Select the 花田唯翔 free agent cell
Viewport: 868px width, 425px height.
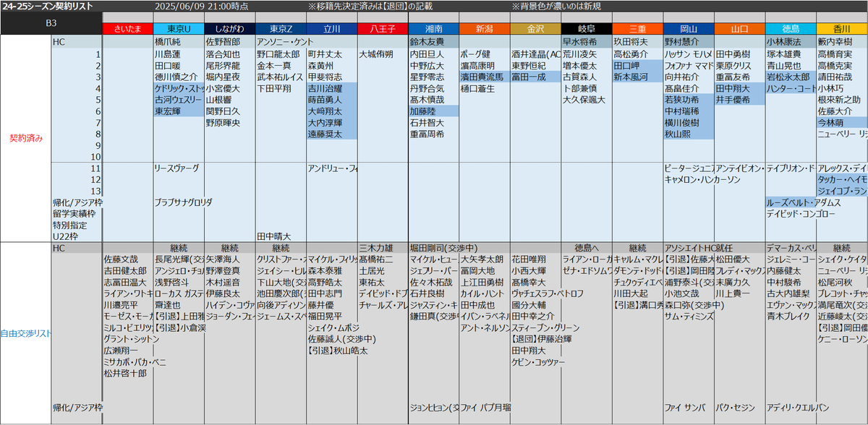pos(535,259)
